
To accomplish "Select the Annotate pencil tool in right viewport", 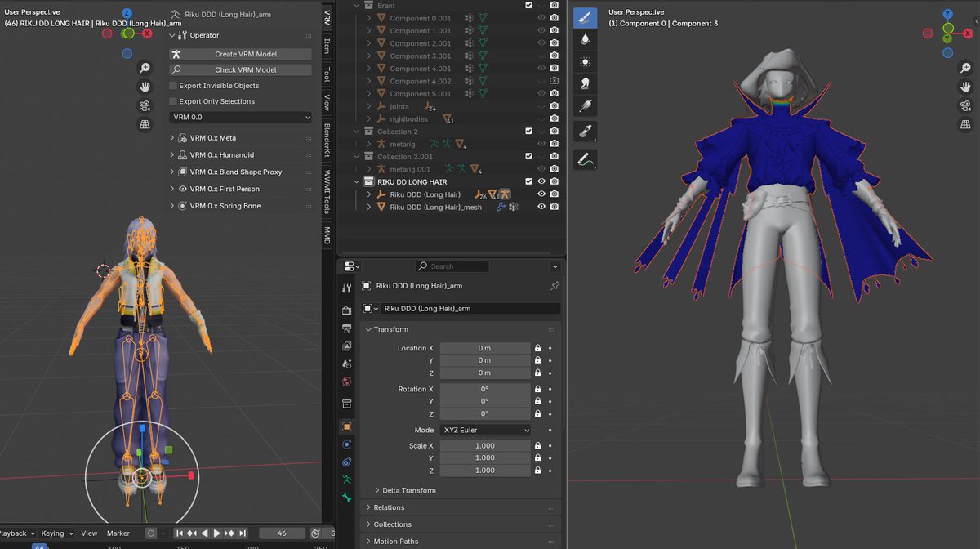I will coord(585,160).
